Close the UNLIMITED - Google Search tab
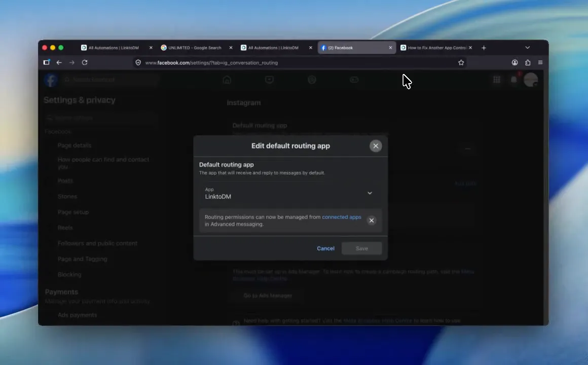588x365 pixels. point(231,48)
